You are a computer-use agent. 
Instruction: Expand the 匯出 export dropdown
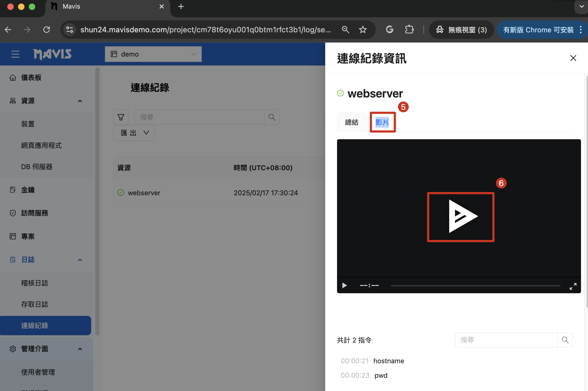pyautogui.click(x=134, y=133)
